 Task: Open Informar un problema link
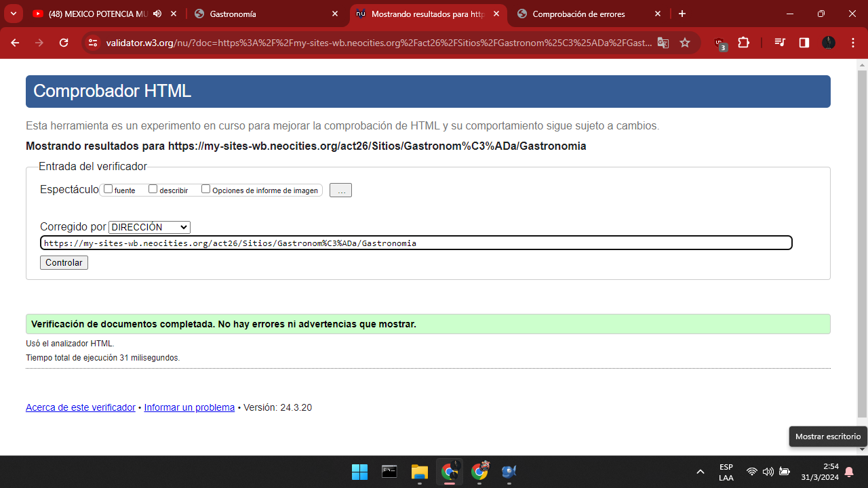[189, 407]
